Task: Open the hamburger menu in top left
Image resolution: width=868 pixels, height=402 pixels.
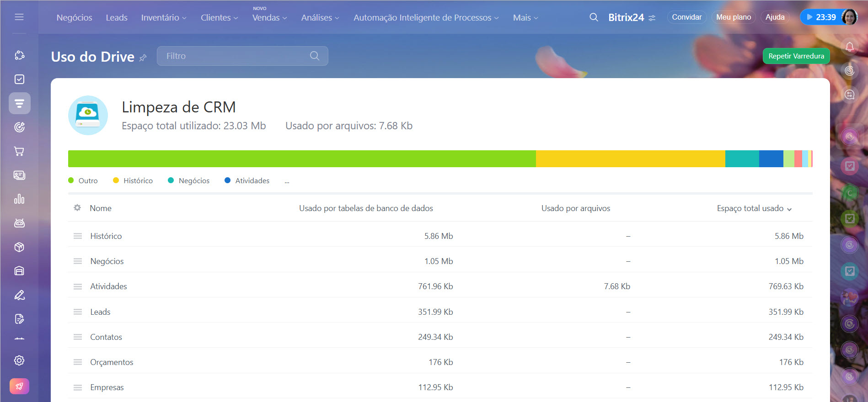Action: coord(19,17)
